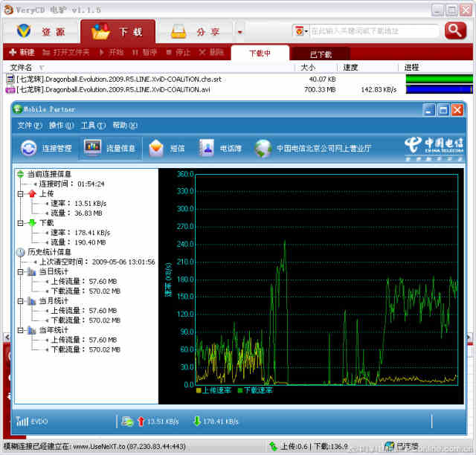Select download 流量: 190.40 MB entry

click(x=78, y=242)
